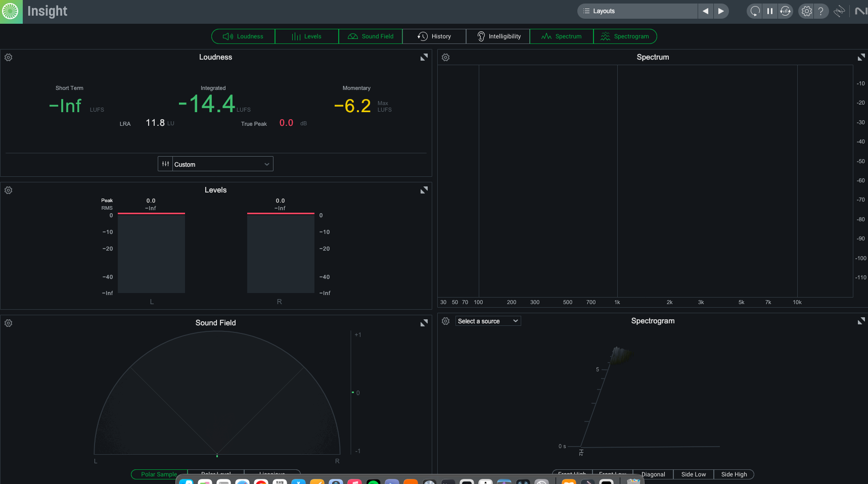The height and width of the screenshot is (484, 868).
Task: Open the global settings gear
Action: tap(806, 11)
